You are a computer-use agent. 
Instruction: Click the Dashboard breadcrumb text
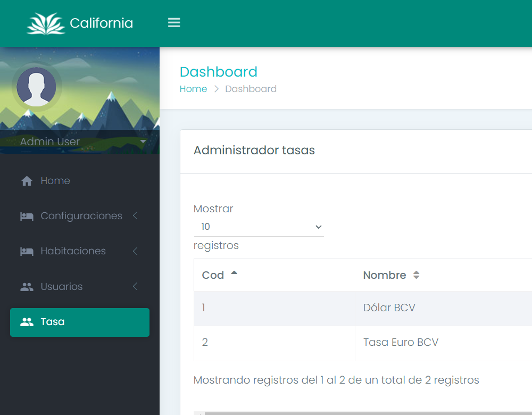(x=251, y=89)
